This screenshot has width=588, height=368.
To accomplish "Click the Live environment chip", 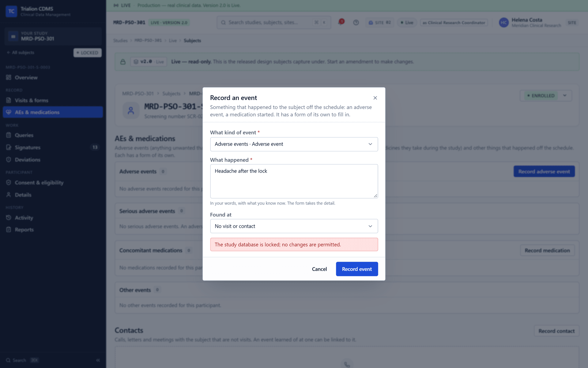I will (x=407, y=23).
